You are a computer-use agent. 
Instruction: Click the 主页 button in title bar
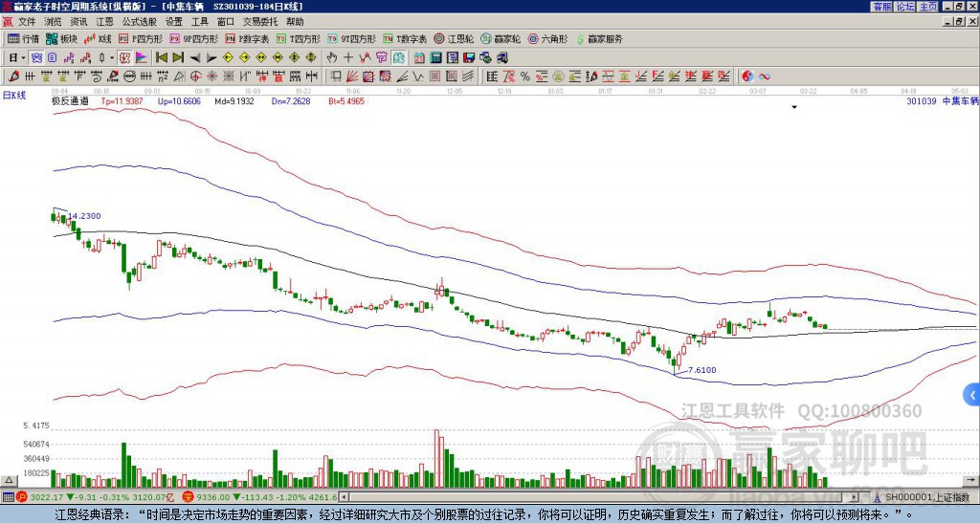point(927,7)
